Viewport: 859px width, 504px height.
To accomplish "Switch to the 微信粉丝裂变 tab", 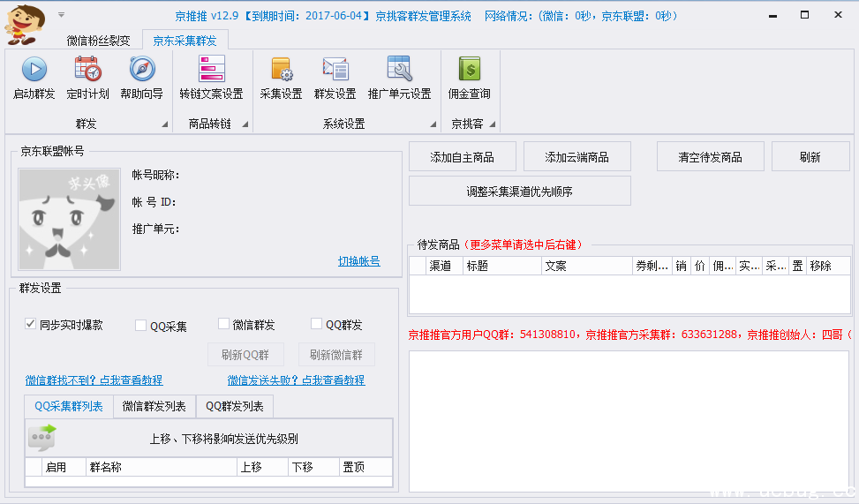I will coord(99,41).
